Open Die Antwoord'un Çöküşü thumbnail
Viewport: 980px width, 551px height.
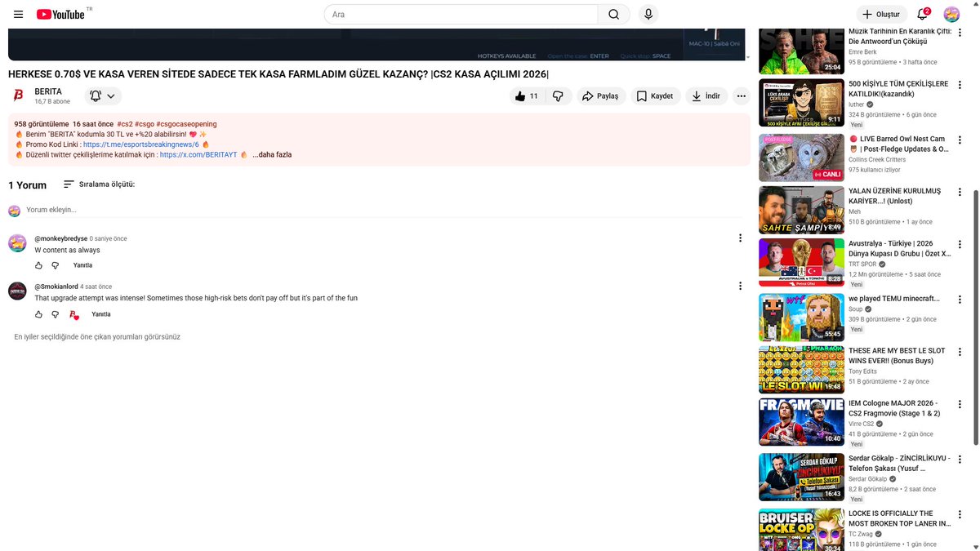click(801, 51)
